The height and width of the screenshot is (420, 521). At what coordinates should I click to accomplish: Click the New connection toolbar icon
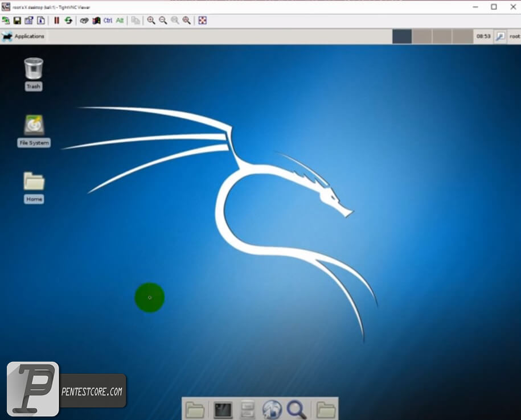[6, 20]
